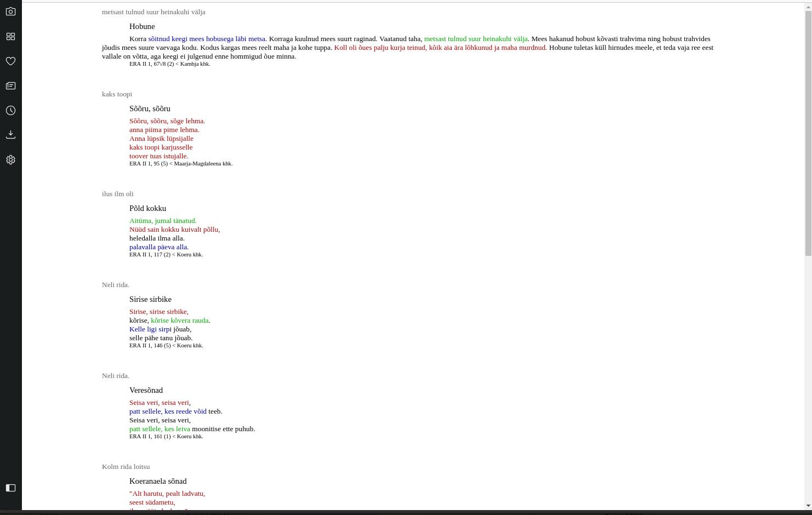Click the scrollbar up arrow

pos(808,5)
